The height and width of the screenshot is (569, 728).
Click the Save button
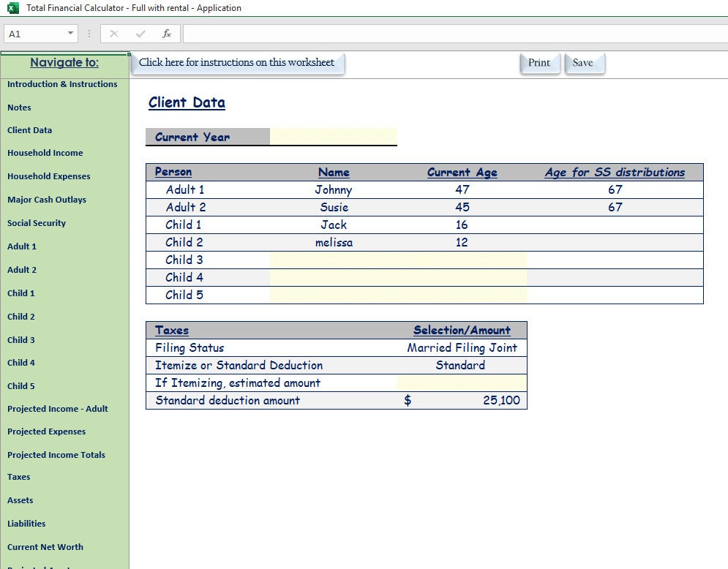584,63
